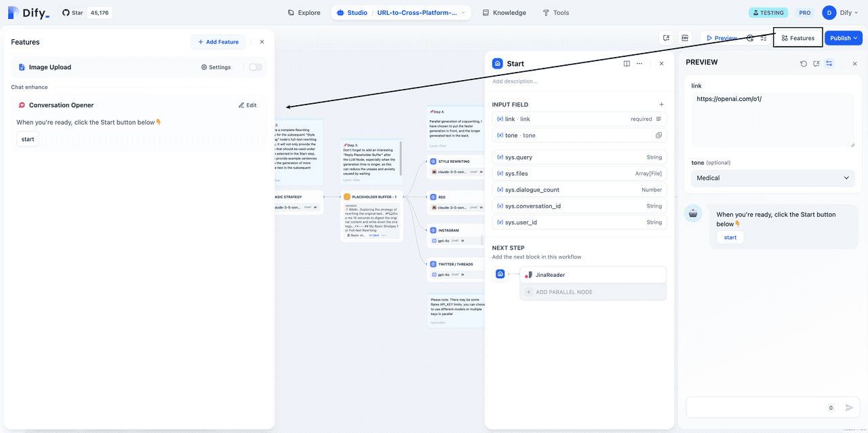Screen dimensions: 868x433
Task: Switch to the Explore tab
Action: pos(304,13)
